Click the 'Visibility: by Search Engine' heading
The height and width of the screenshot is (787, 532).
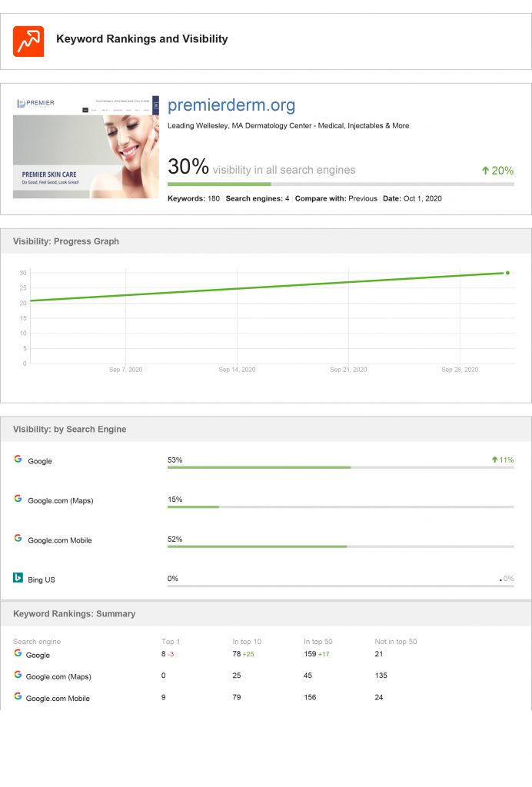point(70,429)
